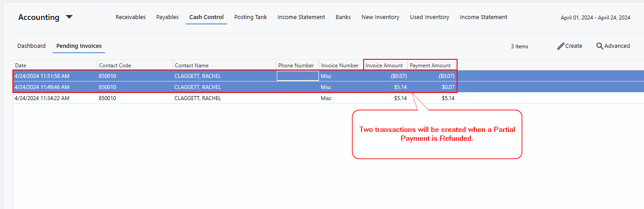
Task: Click the Advanced magnifier icon
Action: click(x=600, y=46)
